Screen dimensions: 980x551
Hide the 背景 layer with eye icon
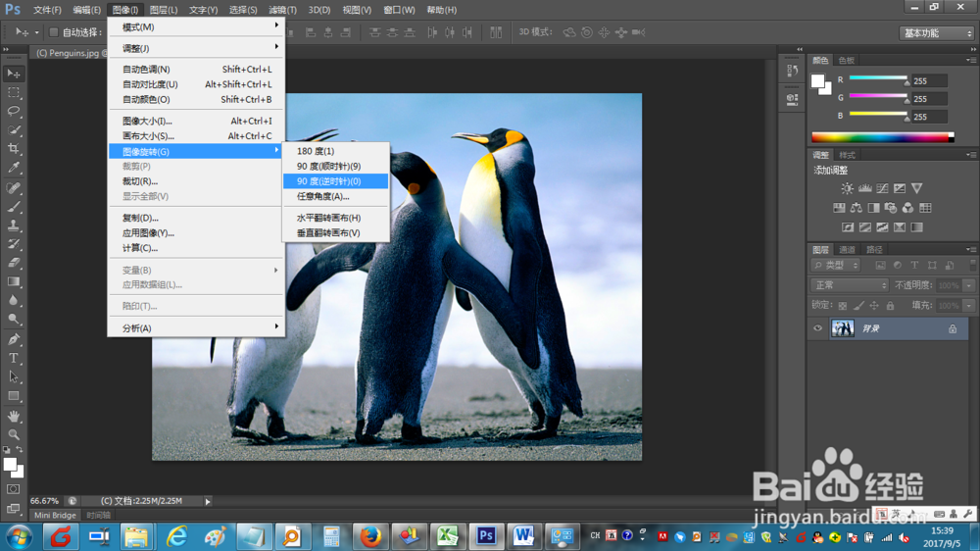817,328
